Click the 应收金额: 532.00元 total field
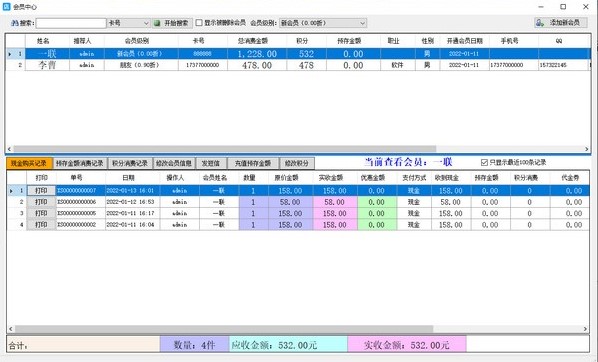 point(288,345)
